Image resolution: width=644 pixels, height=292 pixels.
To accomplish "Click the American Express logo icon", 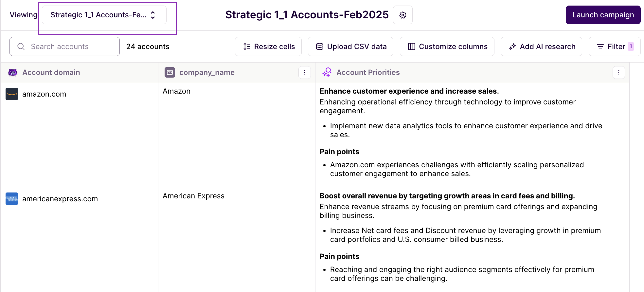I will point(12,199).
